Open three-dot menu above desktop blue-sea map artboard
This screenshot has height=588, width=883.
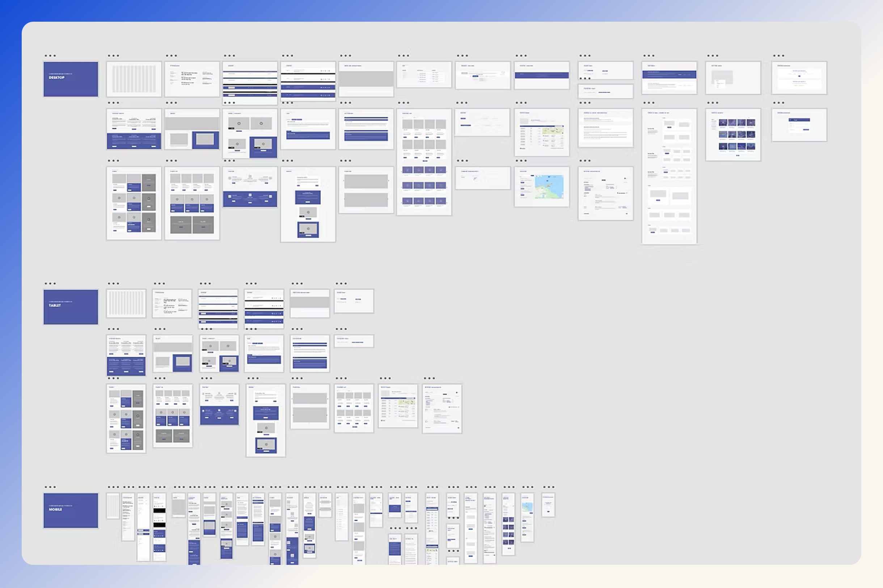[x=521, y=161]
